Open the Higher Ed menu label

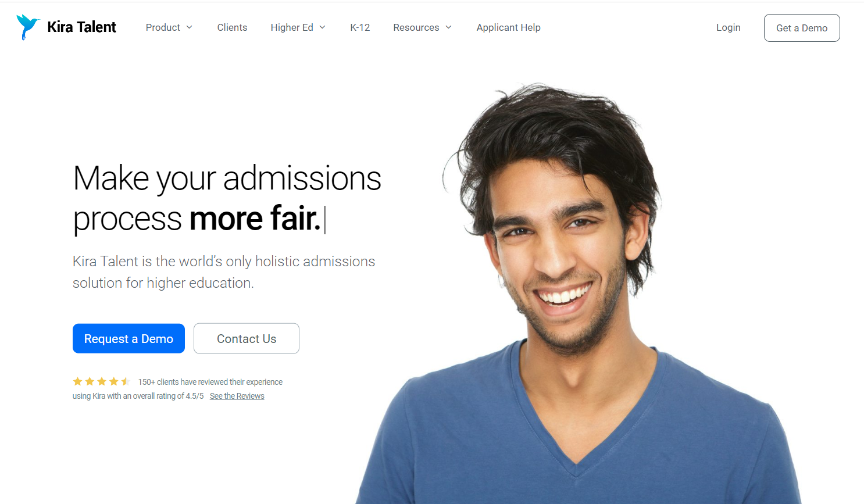tap(292, 27)
